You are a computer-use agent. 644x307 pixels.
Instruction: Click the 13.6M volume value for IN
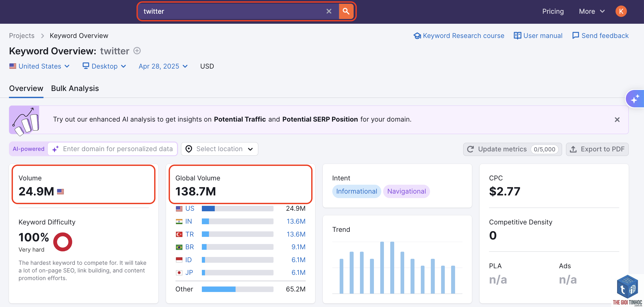[x=296, y=221]
